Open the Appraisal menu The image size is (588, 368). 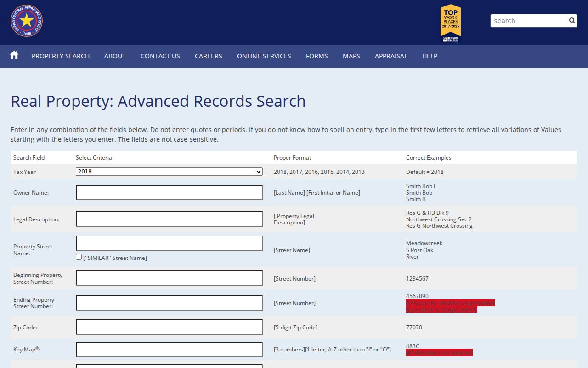(391, 56)
